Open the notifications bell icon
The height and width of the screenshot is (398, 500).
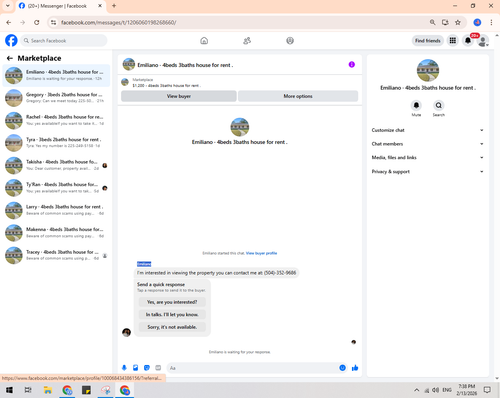coord(468,41)
